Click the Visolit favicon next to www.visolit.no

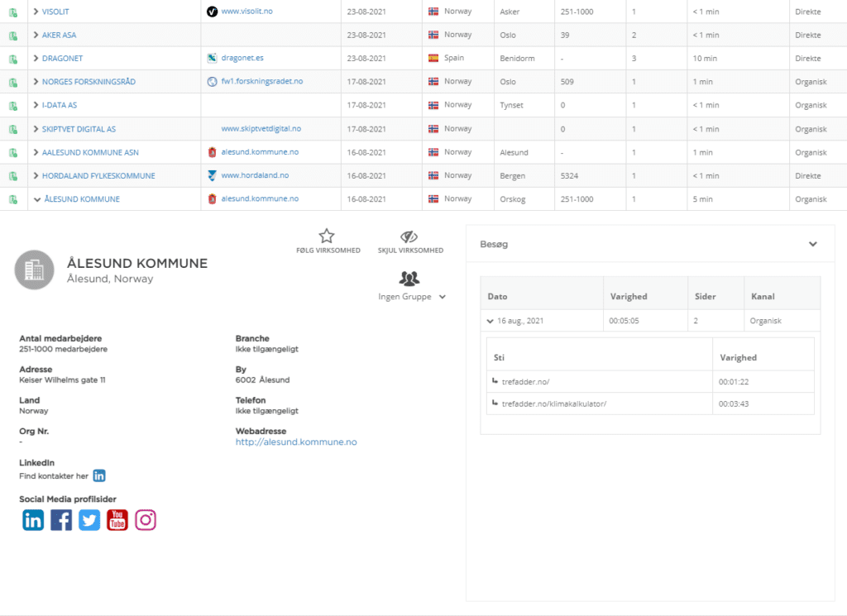(x=213, y=12)
